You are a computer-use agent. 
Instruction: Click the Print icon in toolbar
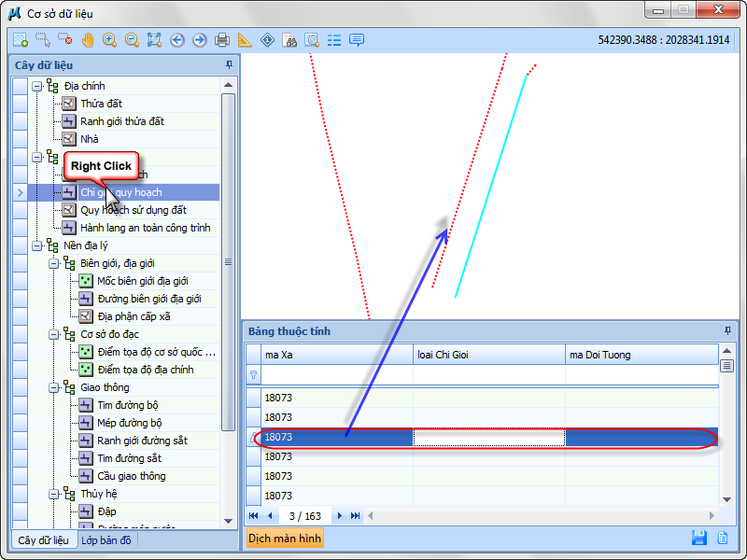click(x=222, y=40)
